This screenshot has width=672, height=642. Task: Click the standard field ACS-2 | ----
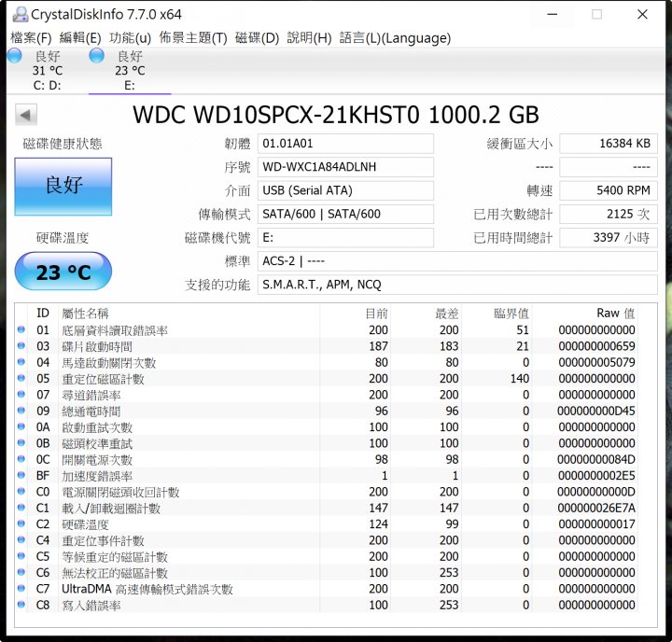[457, 261]
